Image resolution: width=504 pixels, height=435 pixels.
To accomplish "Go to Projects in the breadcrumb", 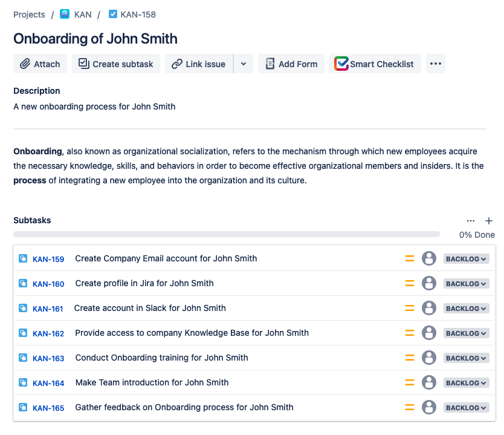I will pyautogui.click(x=29, y=15).
